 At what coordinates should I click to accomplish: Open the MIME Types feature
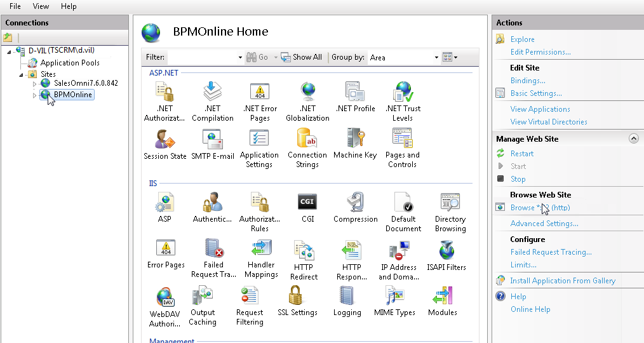[x=394, y=301]
